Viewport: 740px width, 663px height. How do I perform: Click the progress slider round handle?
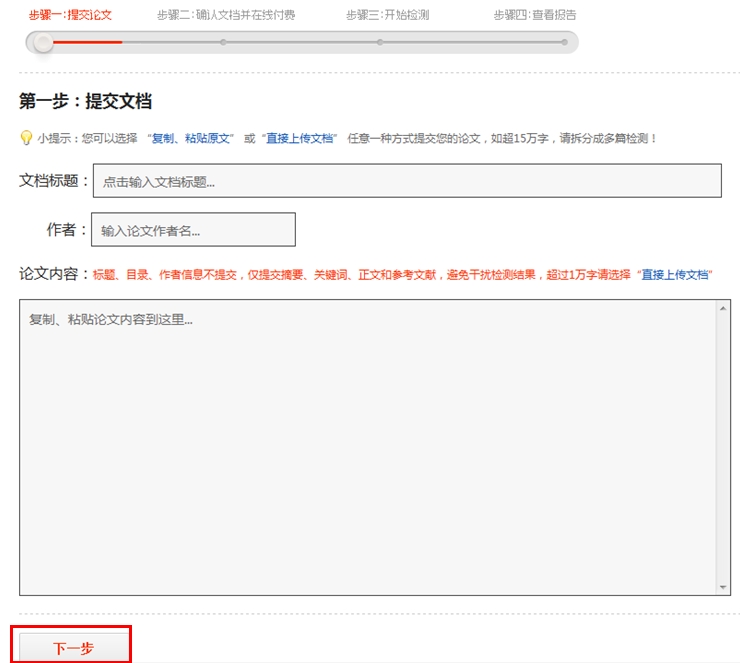[x=43, y=42]
